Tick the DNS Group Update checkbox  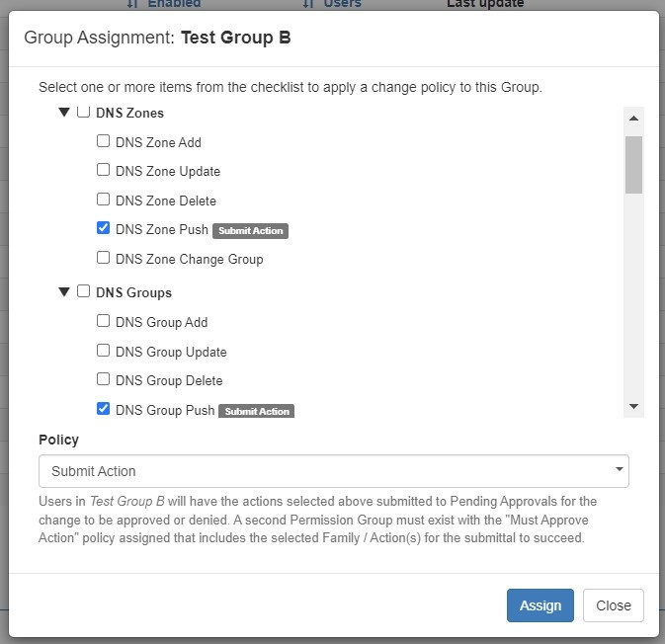[x=104, y=350]
